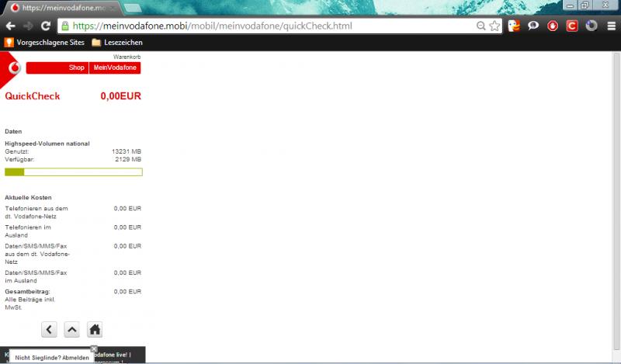
Task: Click the Daten section heading
Action: (13, 131)
